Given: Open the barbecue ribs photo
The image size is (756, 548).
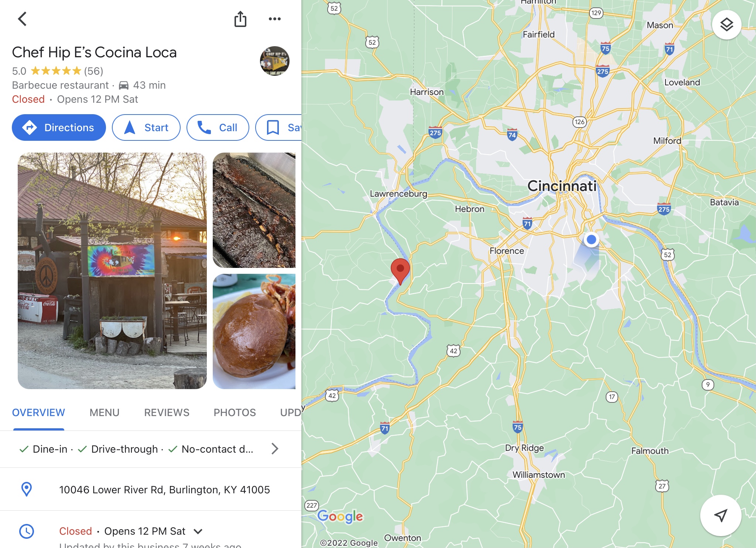Looking at the screenshot, I should click(x=254, y=210).
